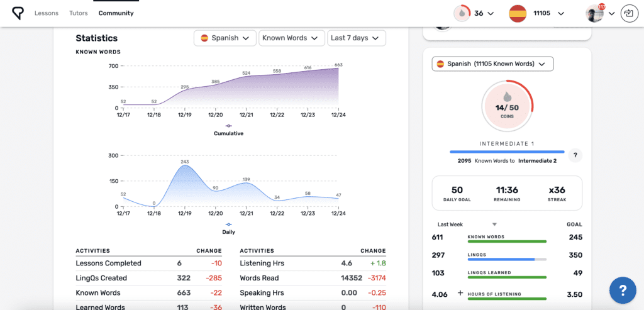Open the Tutors menu item
Screen dimensions: 644x310
(x=79, y=13)
